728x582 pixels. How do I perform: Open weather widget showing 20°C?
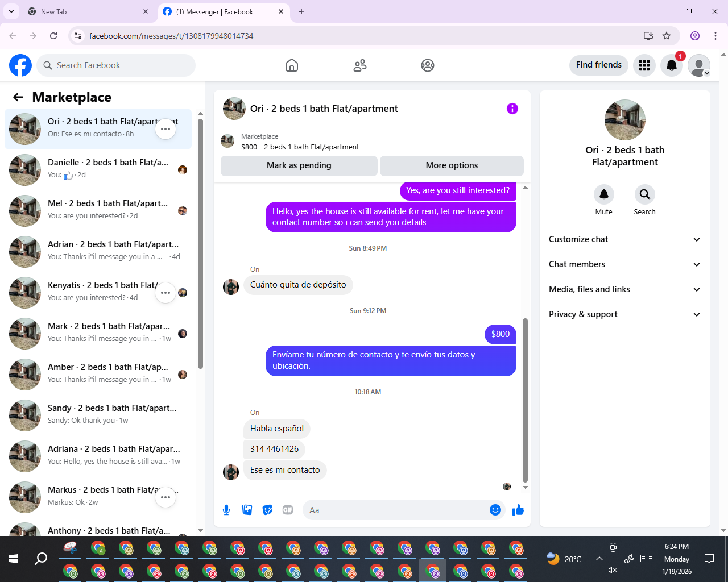point(564,559)
